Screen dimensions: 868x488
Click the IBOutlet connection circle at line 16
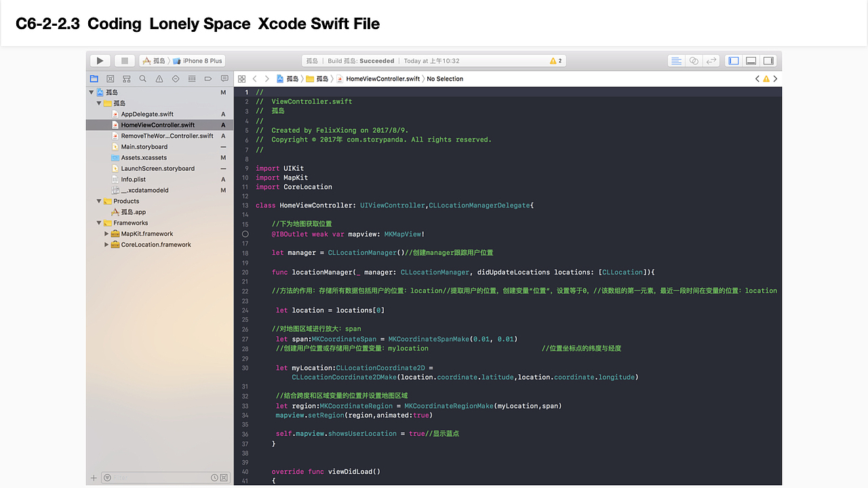pyautogui.click(x=245, y=234)
